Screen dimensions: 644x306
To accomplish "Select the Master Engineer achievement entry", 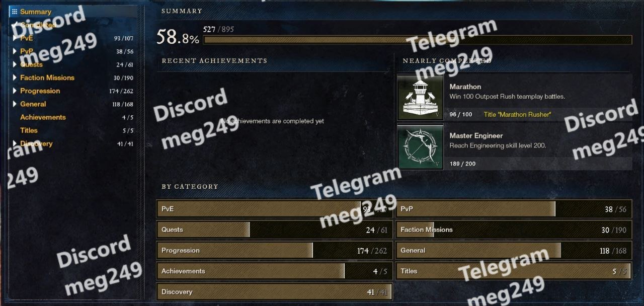I will coord(515,147).
